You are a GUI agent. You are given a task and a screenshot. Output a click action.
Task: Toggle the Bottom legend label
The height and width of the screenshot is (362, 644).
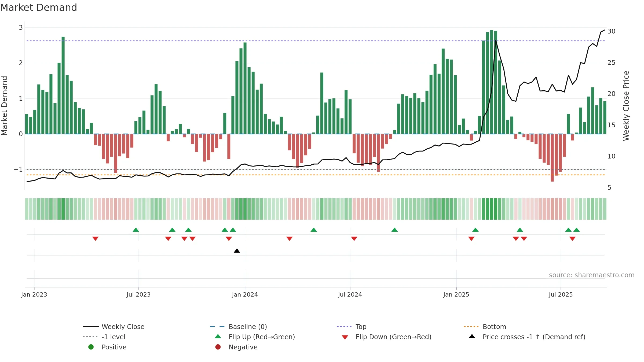click(494, 327)
